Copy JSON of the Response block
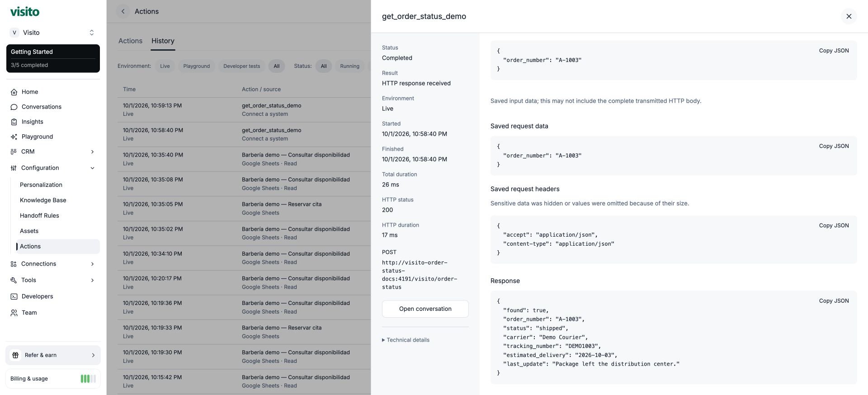 (x=834, y=301)
